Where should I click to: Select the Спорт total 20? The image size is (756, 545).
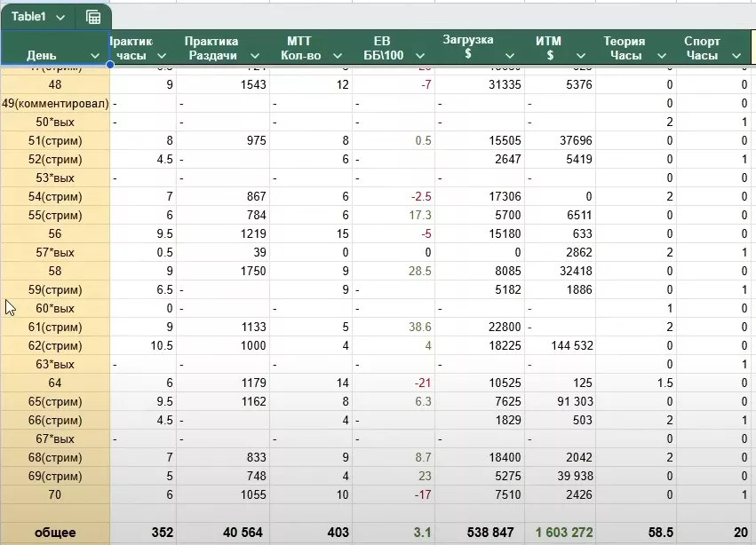[741, 533]
